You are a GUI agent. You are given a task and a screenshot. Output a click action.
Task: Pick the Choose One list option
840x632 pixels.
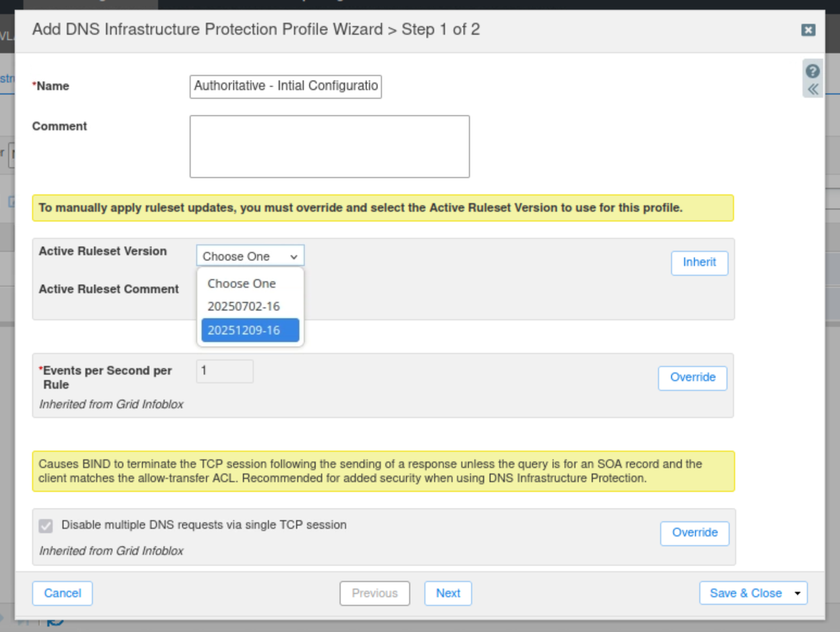tap(241, 283)
